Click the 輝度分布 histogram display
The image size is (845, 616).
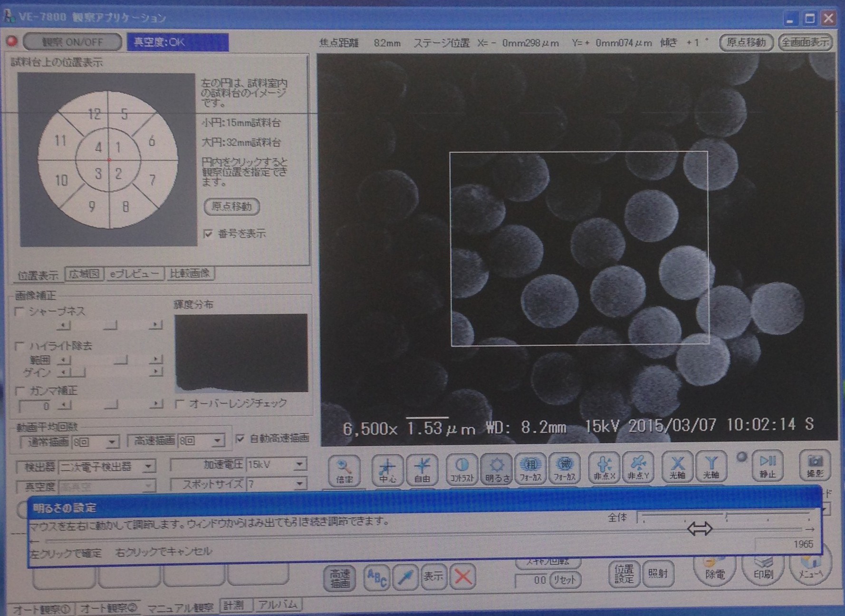[241, 353]
